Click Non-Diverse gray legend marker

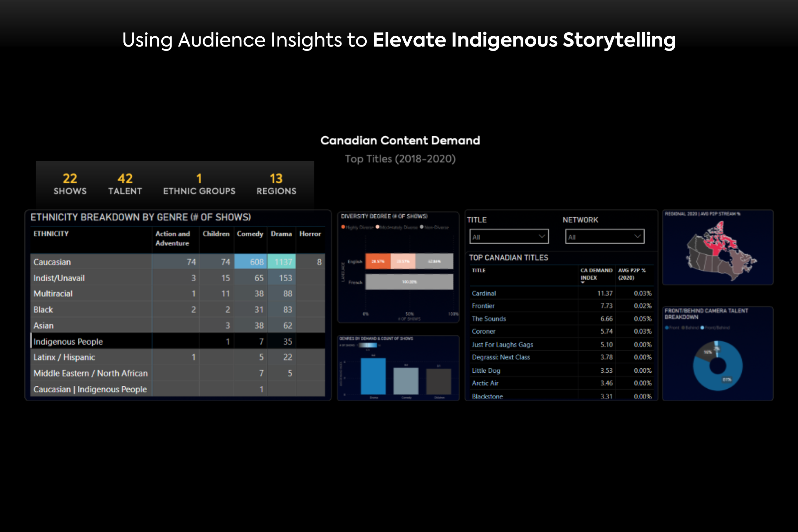coord(422,227)
